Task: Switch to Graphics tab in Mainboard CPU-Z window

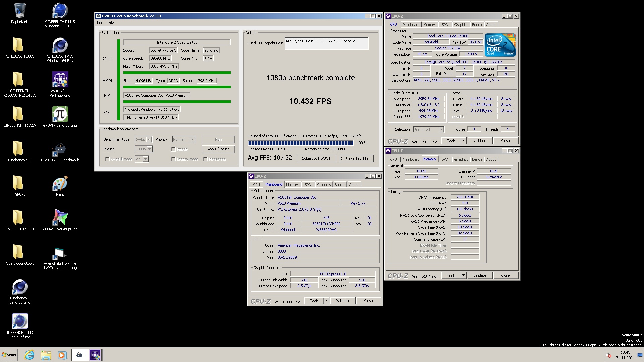Action: [324, 185]
